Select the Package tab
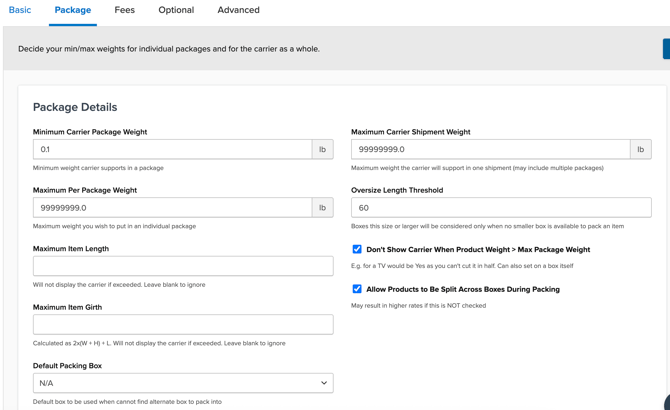 (x=73, y=10)
